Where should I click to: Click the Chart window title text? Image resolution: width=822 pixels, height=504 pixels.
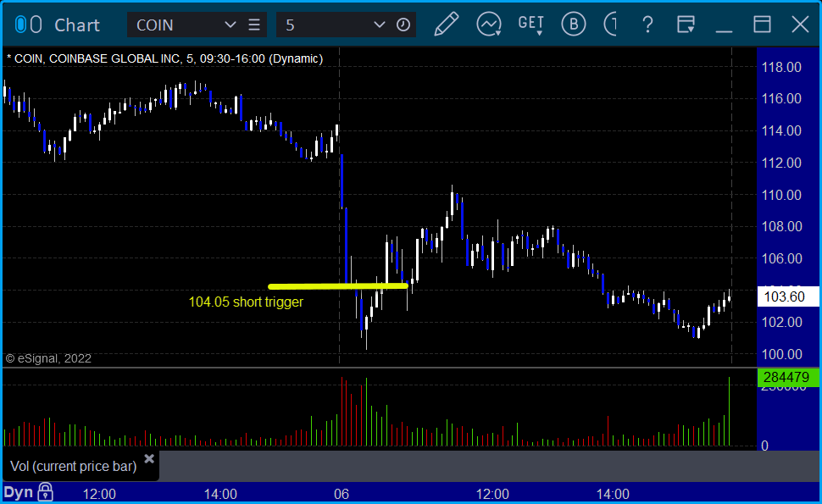pyautogui.click(x=77, y=25)
